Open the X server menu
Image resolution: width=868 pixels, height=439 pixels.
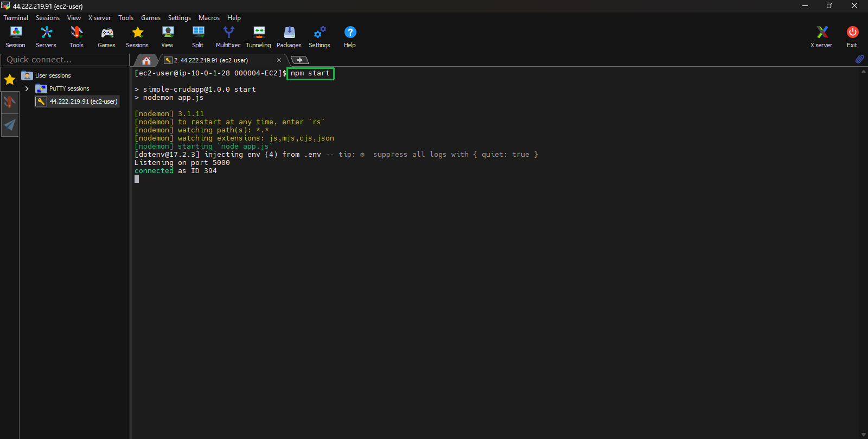pos(99,18)
